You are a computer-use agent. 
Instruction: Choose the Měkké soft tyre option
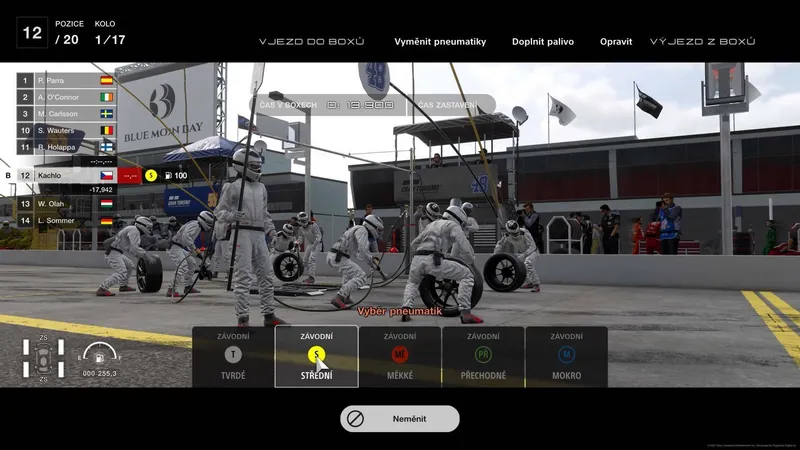tap(399, 357)
